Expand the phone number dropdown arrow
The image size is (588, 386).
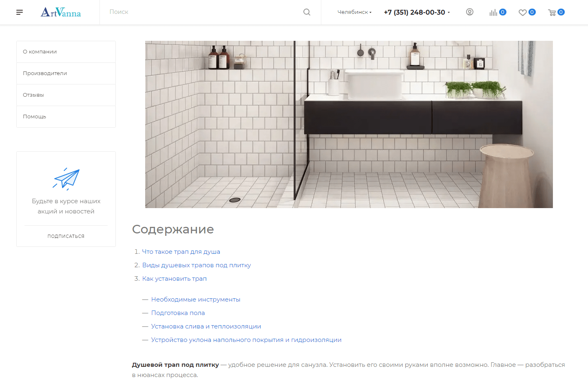449,12
